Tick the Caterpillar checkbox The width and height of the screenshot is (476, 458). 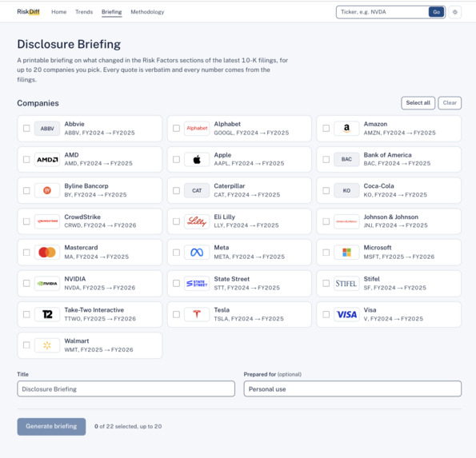coord(176,190)
